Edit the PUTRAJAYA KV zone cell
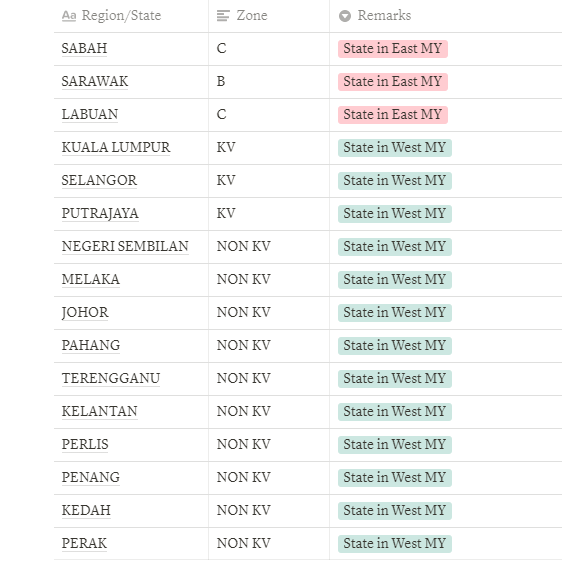 [x=269, y=213]
